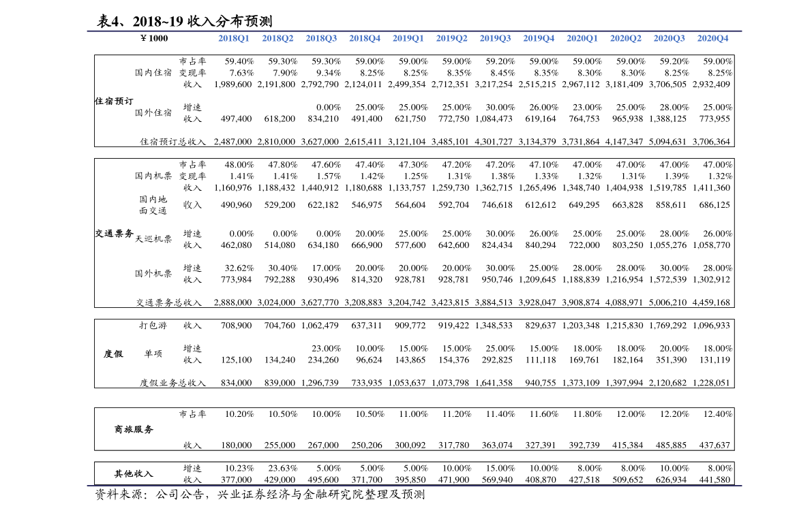Screen dimensions: 812x515
Task: Click the 2019Q1 column header
Action: coord(408,39)
